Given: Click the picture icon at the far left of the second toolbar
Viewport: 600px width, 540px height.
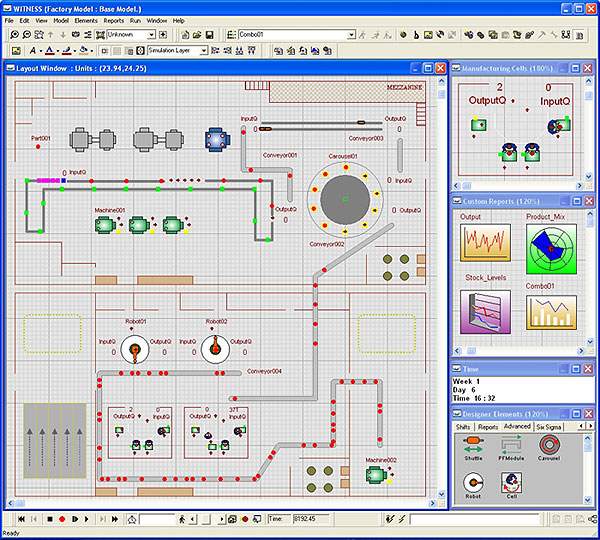Looking at the screenshot, I should pos(16,51).
